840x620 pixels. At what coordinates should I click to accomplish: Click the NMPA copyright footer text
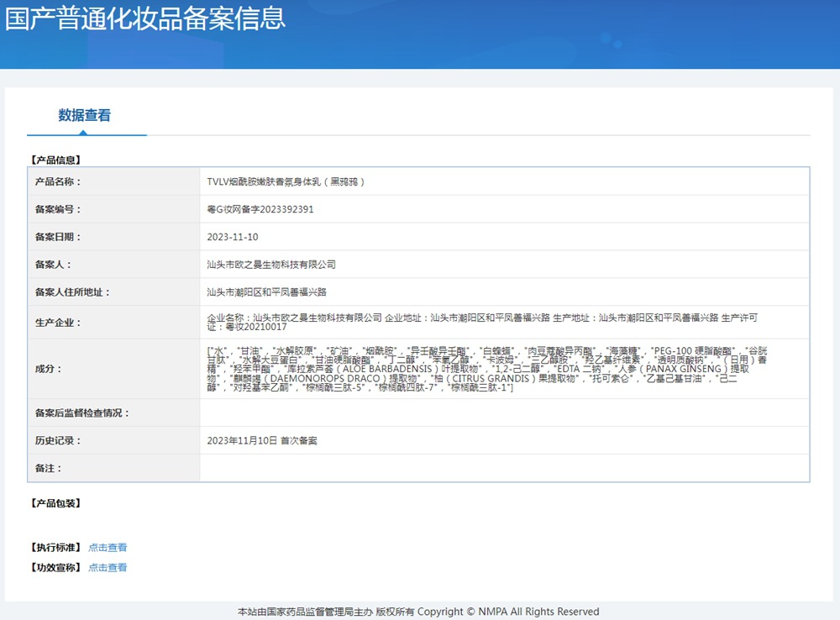418,612
